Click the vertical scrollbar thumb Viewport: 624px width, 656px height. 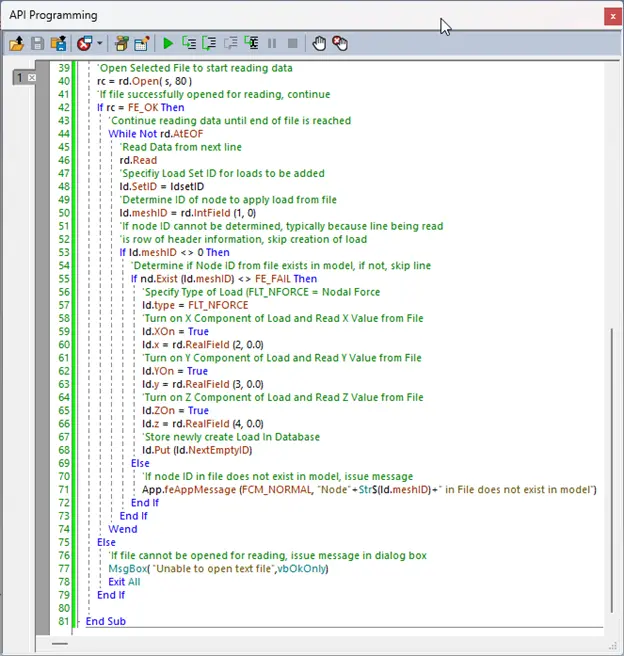611,471
